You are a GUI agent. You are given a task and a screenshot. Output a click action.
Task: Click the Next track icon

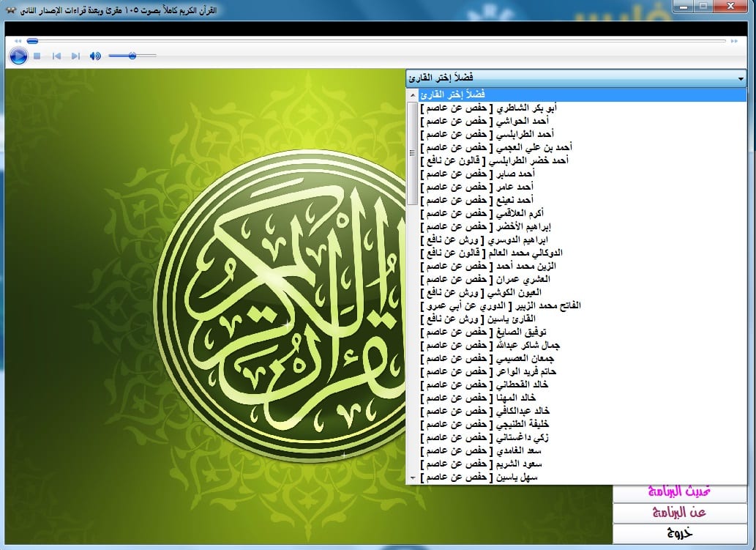(75, 56)
